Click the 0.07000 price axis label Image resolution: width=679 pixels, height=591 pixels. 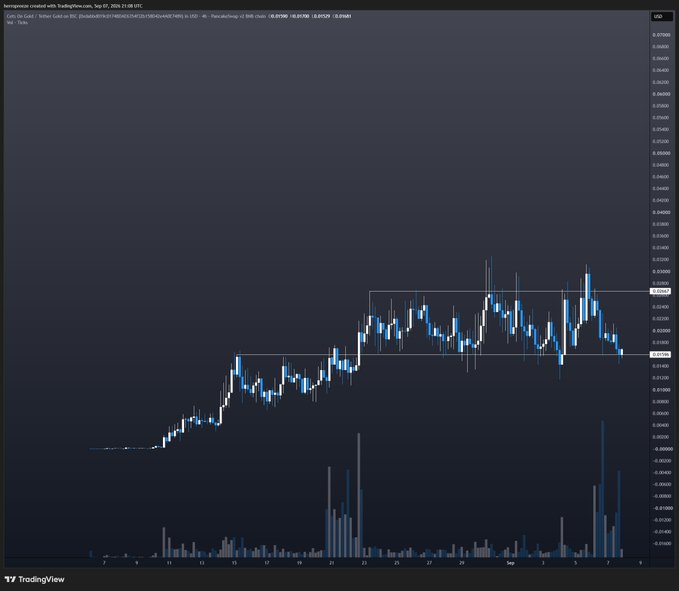point(661,35)
